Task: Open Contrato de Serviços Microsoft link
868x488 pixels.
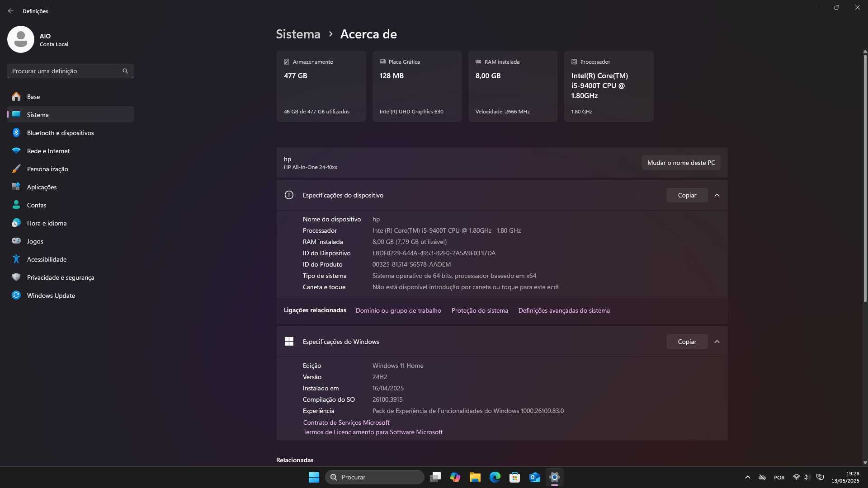Action: point(346,422)
